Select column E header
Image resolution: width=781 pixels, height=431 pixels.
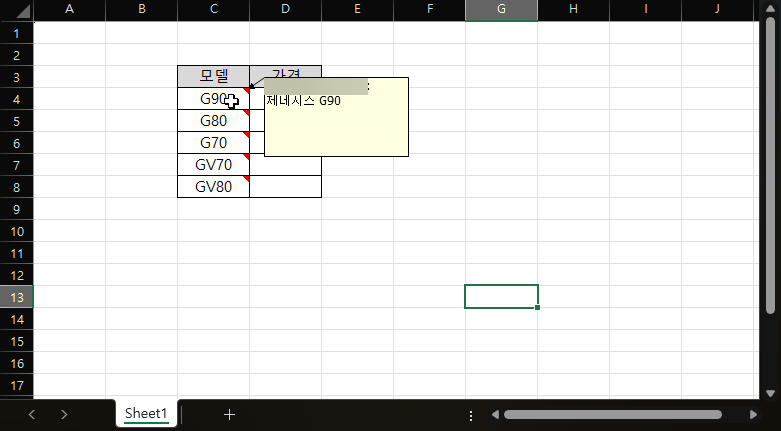358,10
